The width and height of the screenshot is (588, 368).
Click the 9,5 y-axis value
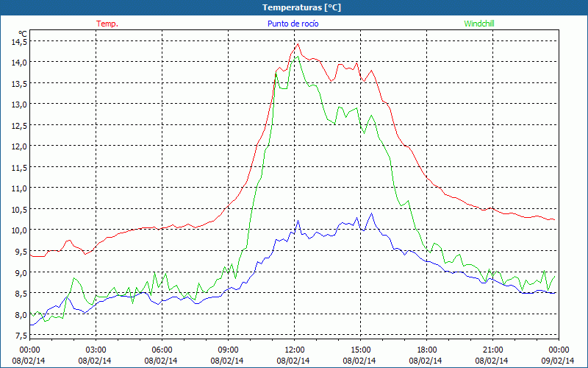coord(21,252)
